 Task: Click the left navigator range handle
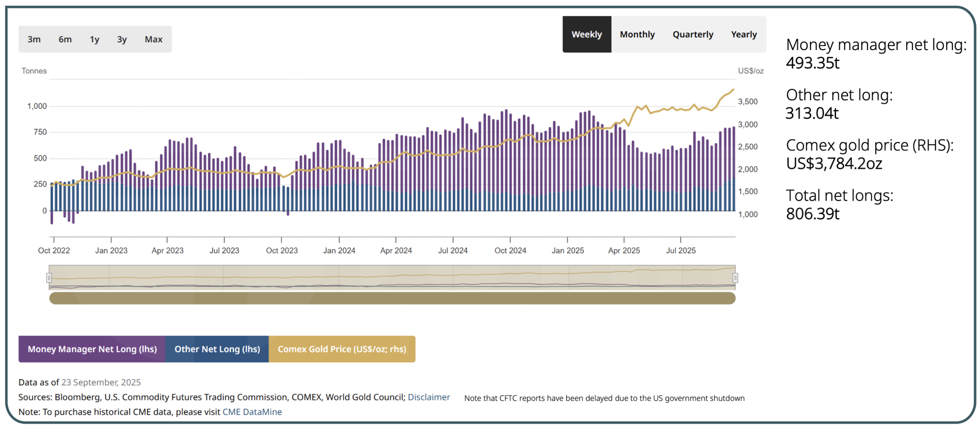point(49,278)
